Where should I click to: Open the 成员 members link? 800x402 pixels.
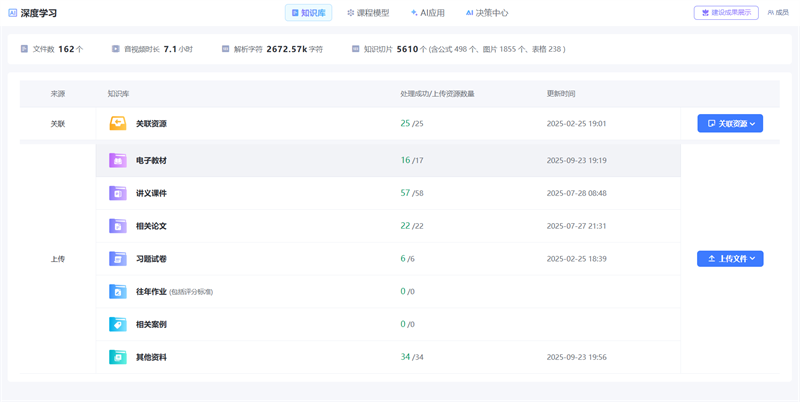(777, 13)
